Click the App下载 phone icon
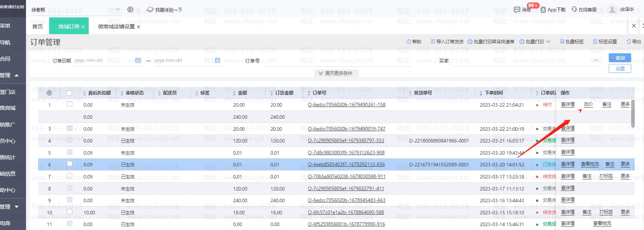Image resolution: width=644 pixels, height=230 pixels. 543,10
